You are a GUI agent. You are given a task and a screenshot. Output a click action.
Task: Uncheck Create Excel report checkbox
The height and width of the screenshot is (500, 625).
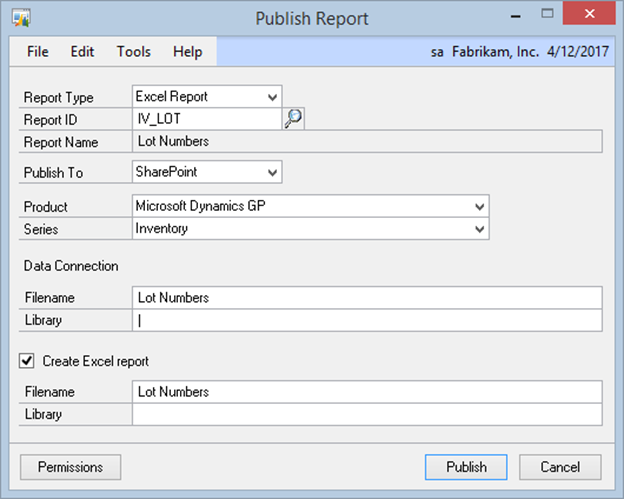point(27,361)
